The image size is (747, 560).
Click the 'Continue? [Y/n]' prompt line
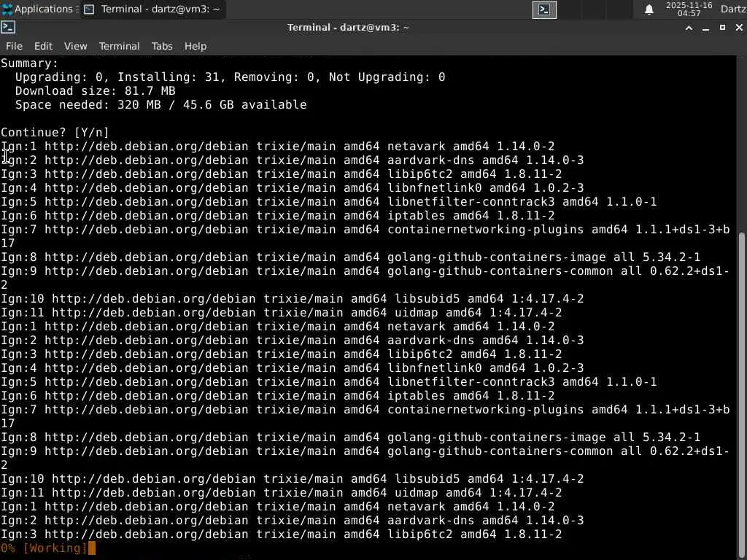tap(55, 133)
